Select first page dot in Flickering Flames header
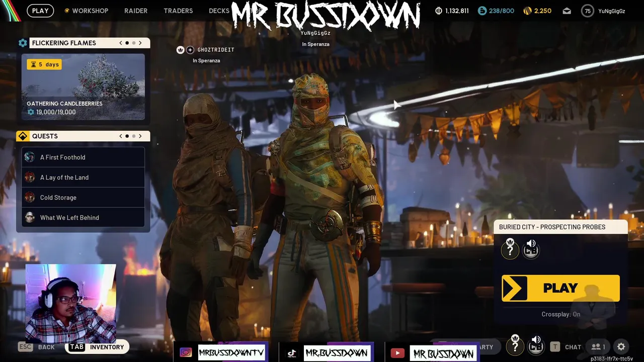The height and width of the screenshot is (362, 644). pyautogui.click(x=127, y=43)
